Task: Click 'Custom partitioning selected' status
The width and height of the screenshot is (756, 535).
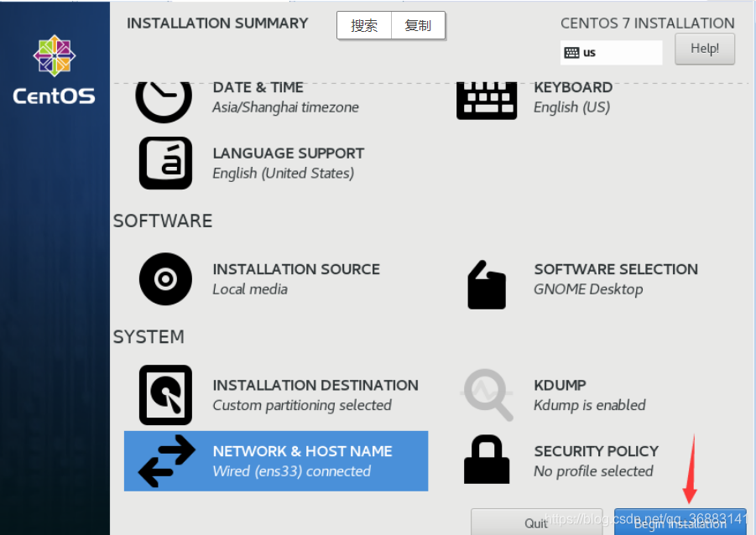Action: pyautogui.click(x=302, y=405)
